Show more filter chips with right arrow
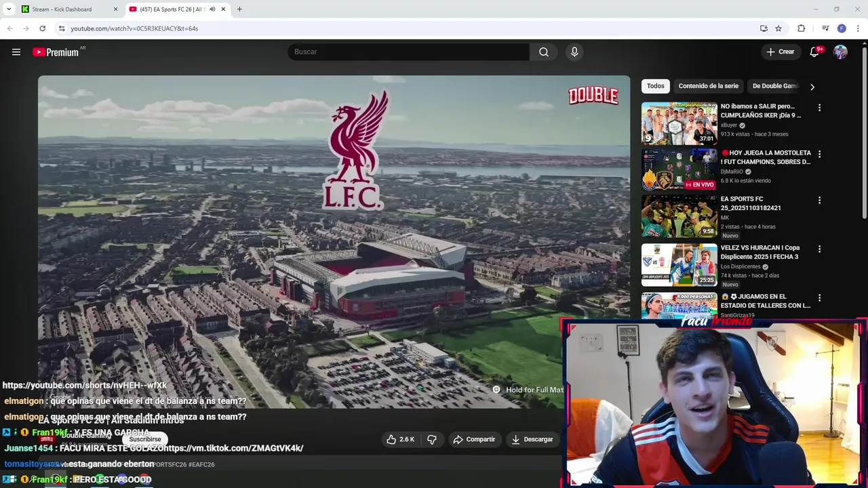The image size is (868, 488). 812,87
